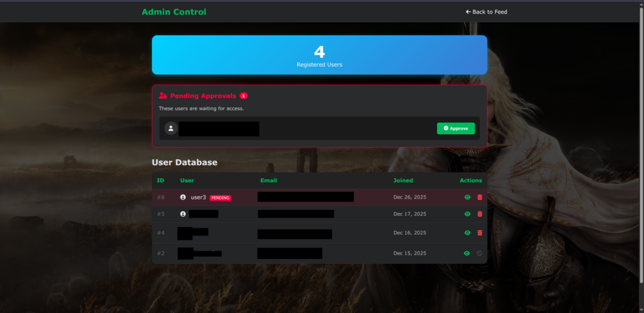View user #8 details with eye icon

click(x=467, y=198)
